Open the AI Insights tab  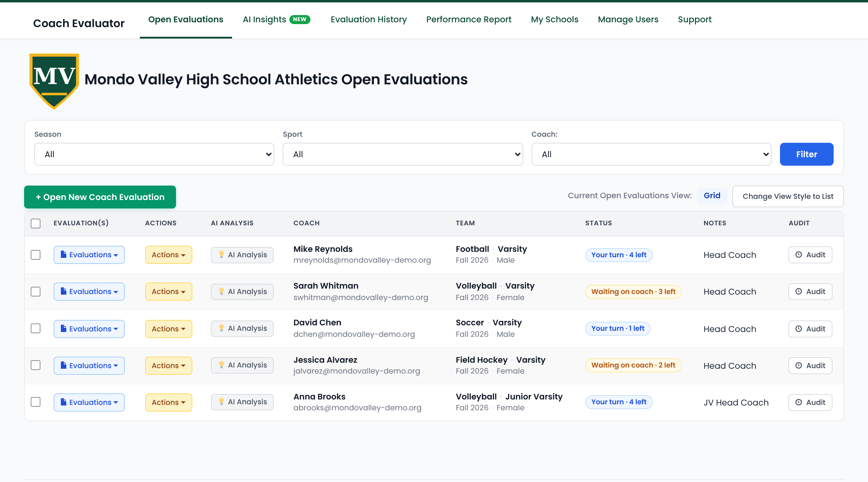(x=276, y=20)
